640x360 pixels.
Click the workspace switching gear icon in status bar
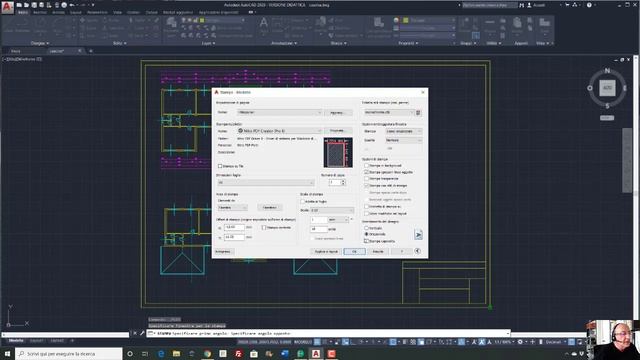click(x=520, y=342)
